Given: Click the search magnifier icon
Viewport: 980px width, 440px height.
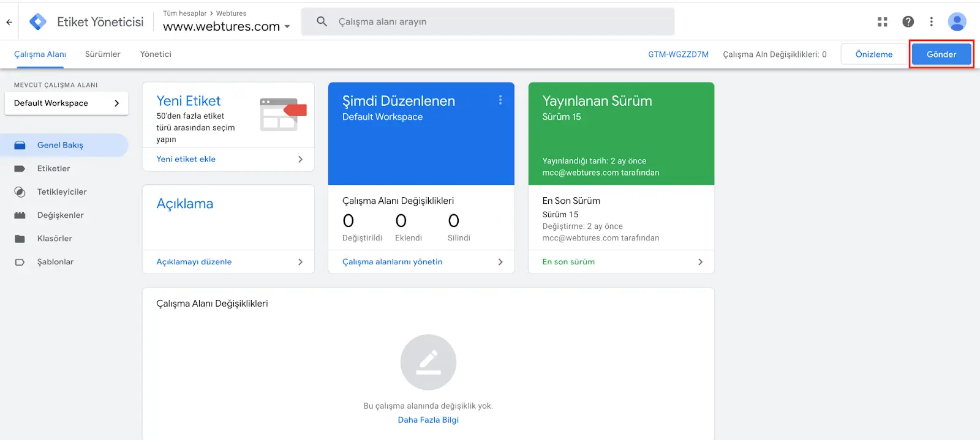Looking at the screenshot, I should 322,21.
